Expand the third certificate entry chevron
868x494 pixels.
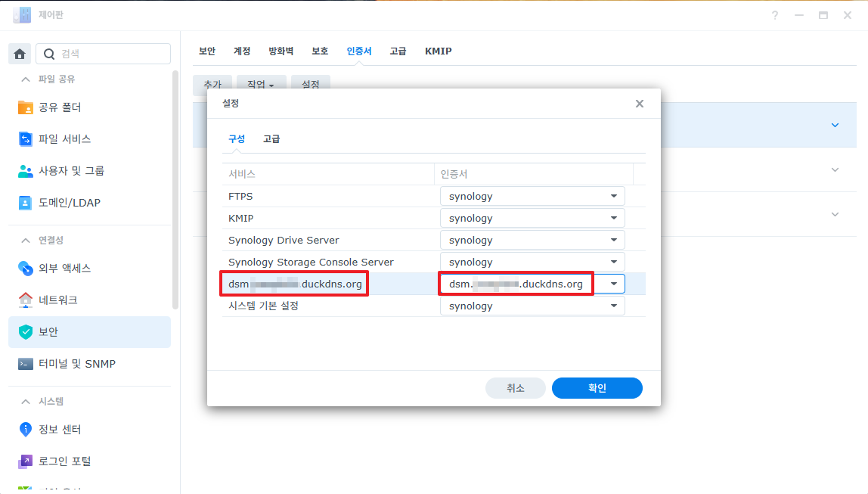pyautogui.click(x=835, y=214)
